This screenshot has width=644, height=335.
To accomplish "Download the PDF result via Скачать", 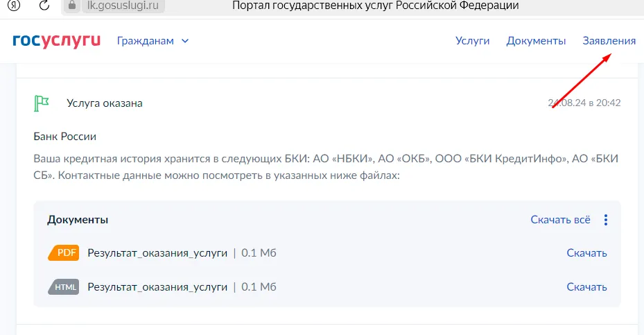I will click(x=586, y=252).
